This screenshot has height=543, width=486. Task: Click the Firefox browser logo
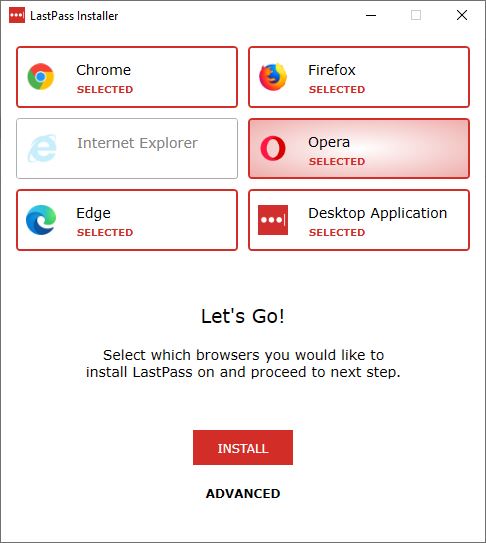tap(273, 77)
